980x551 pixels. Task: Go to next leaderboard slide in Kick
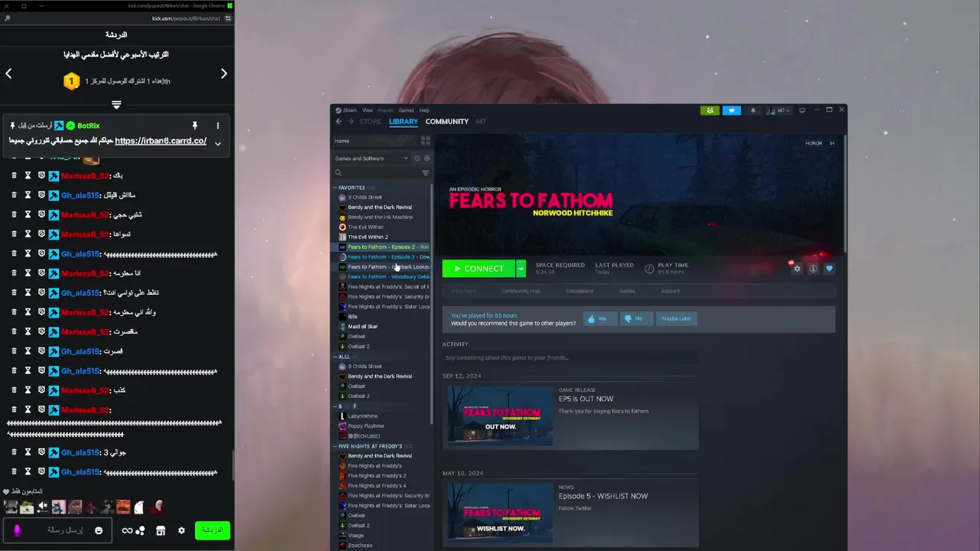(224, 73)
